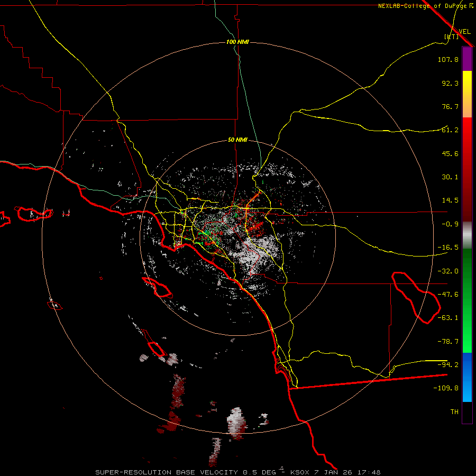476x476 pixels.
Task: Click the [KT] units label
Action: (x=451, y=36)
